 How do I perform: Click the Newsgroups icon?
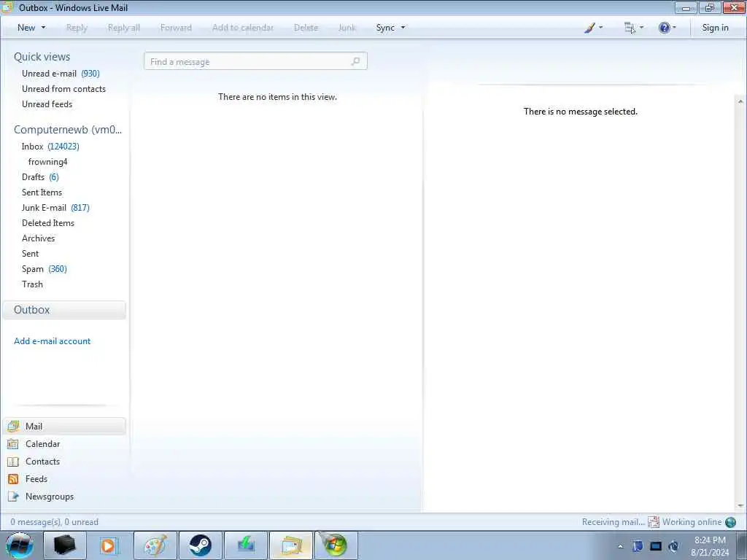pyautogui.click(x=13, y=497)
